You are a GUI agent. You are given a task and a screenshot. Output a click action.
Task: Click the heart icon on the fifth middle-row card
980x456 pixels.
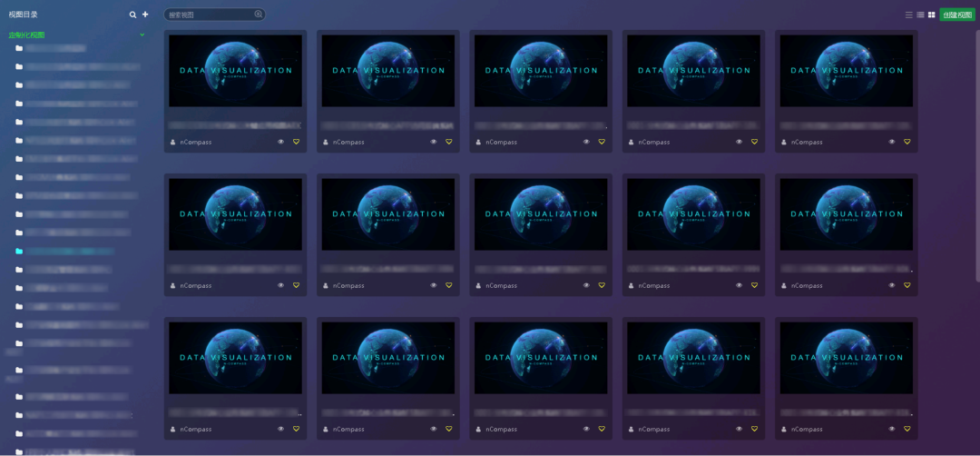pos(906,285)
